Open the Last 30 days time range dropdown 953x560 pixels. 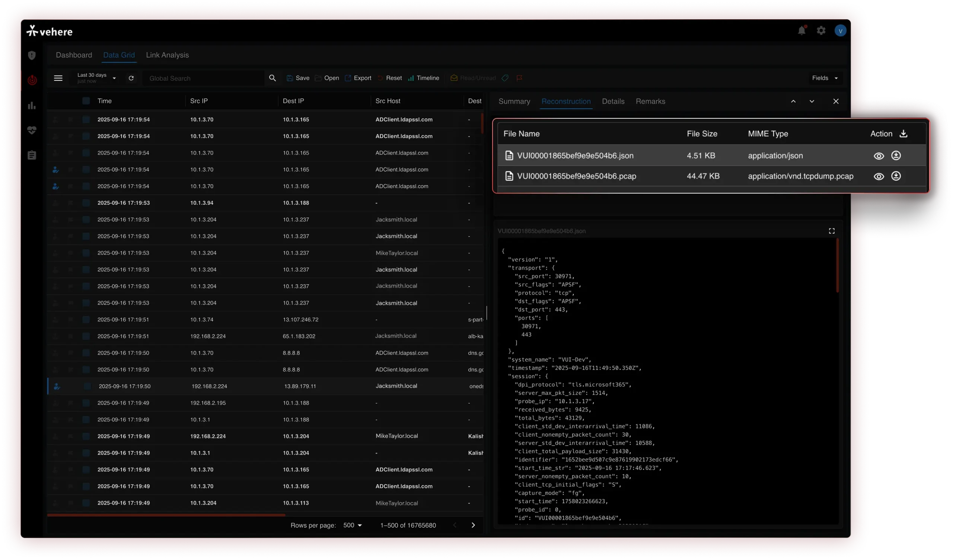pyautogui.click(x=97, y=78)
